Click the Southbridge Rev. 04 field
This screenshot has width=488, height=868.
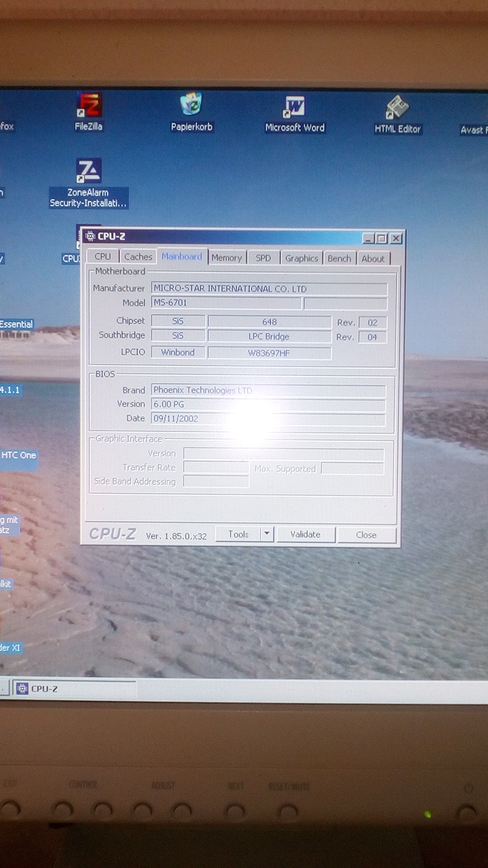point(373,337)
